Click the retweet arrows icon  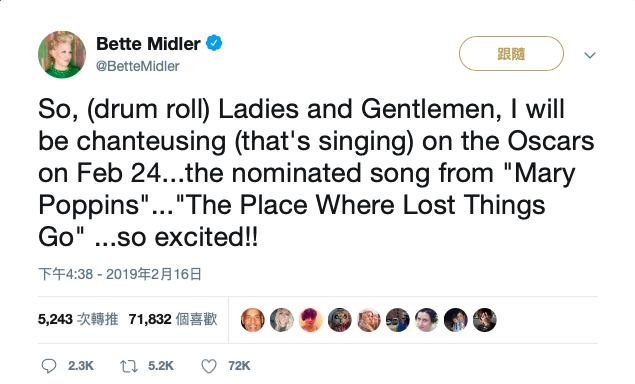(129, 366)
